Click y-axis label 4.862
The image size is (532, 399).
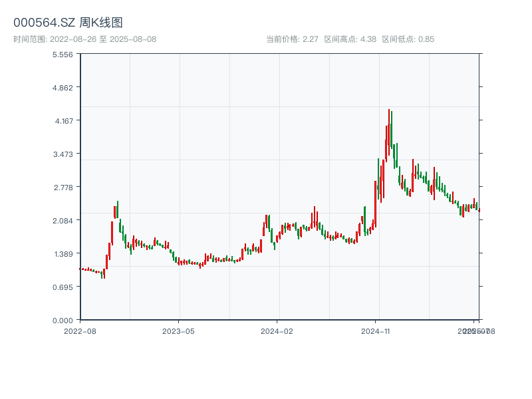click(x=63, y=88)
